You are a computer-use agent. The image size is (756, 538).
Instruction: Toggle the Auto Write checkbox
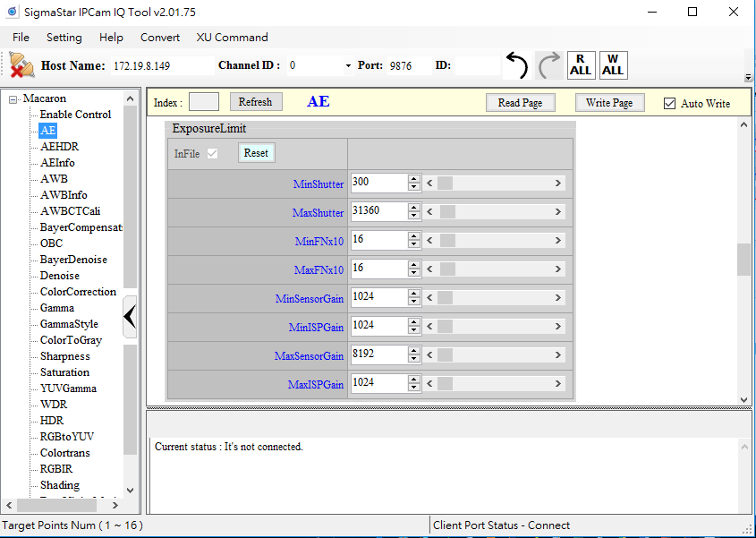point(669,104)
